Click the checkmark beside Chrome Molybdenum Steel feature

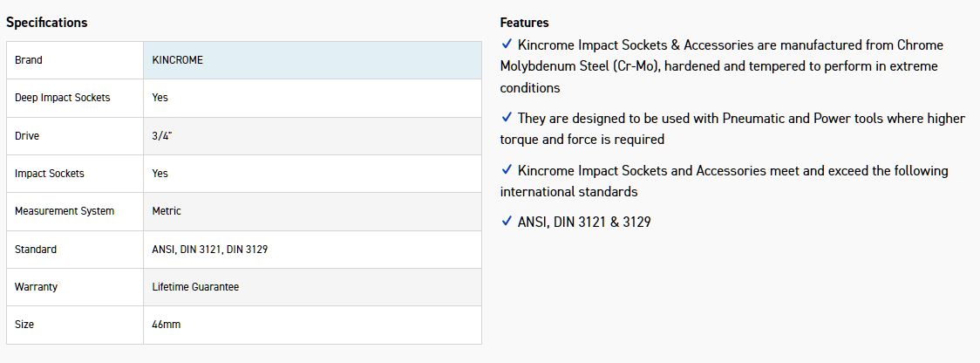[507, 44]
